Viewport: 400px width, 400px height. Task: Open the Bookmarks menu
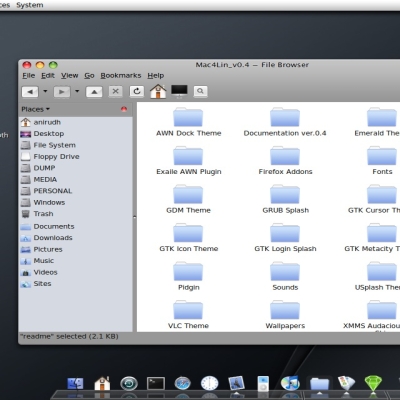[x=121, y=76]
